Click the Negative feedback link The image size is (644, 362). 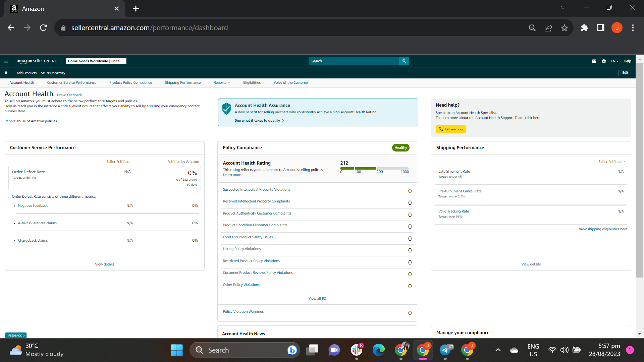pyautogui.click(x=33, y=206)
